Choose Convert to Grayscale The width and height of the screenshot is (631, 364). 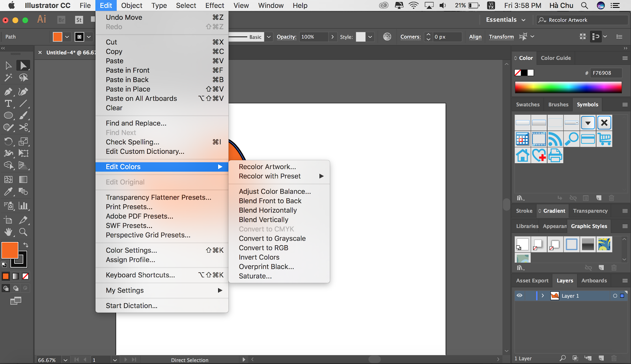click(279, 239)
